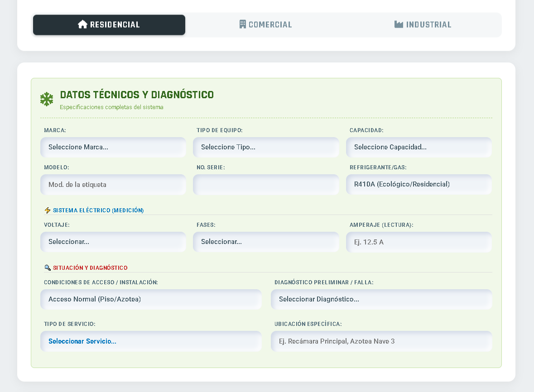Click the Amperaje (Lectura) input field
This screenshot has width=534, height=392.
[419, 242]
